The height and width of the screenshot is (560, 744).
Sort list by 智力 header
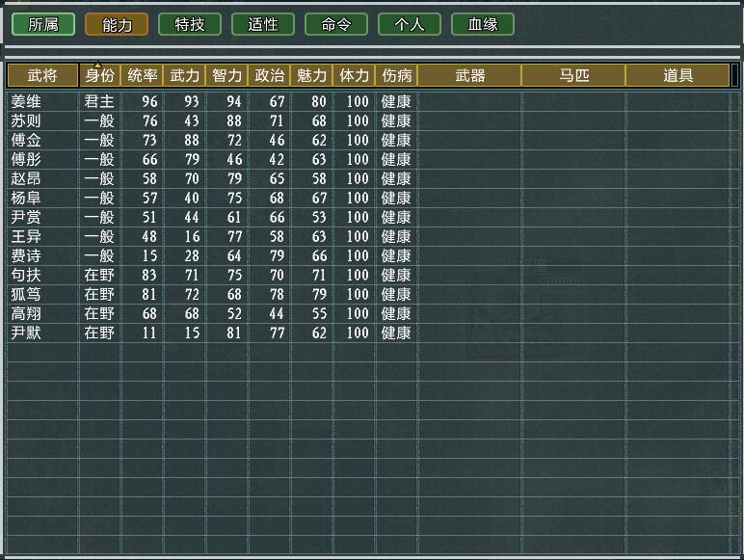[226, 75]
